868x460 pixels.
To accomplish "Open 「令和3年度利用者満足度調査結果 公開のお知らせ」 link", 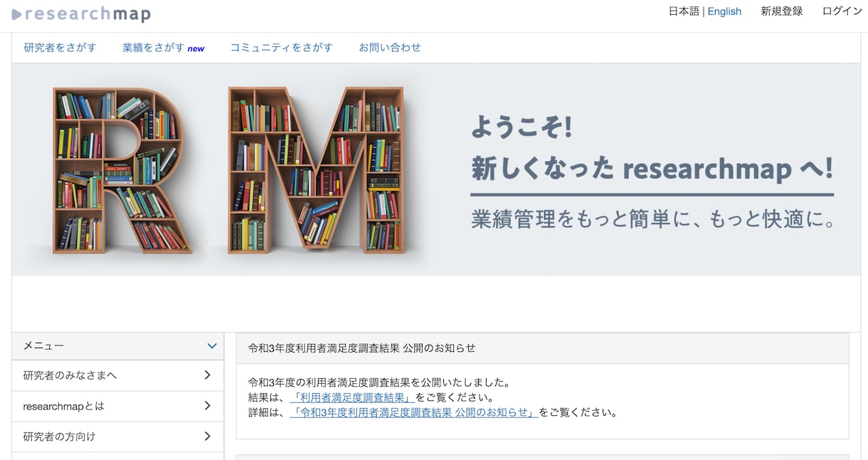I will pyautogui.click(x=414, y=412).
